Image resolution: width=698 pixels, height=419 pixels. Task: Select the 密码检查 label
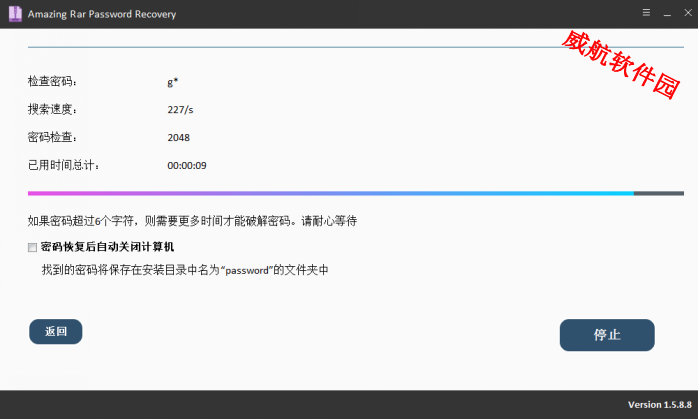(52, 137)
